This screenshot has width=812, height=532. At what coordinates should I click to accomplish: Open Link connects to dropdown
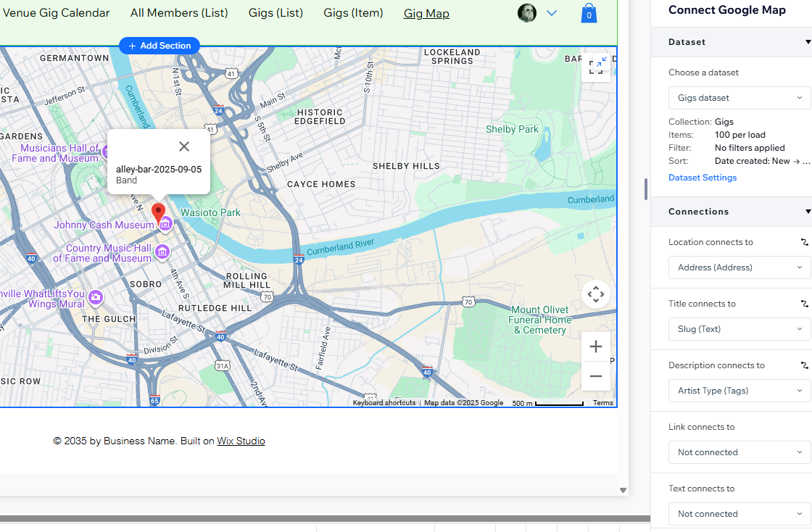coord(739,452)
